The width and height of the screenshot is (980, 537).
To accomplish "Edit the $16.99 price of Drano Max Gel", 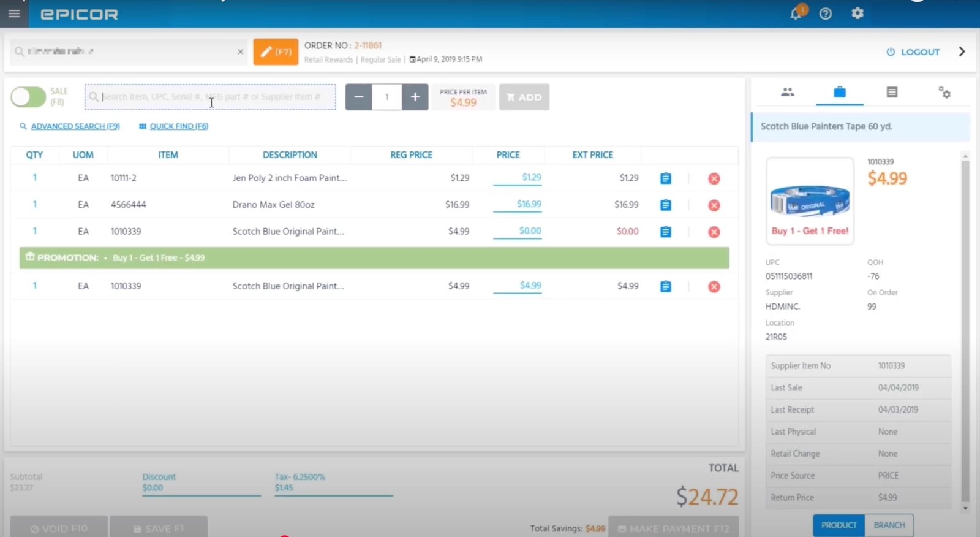I will tap(518, 204).
